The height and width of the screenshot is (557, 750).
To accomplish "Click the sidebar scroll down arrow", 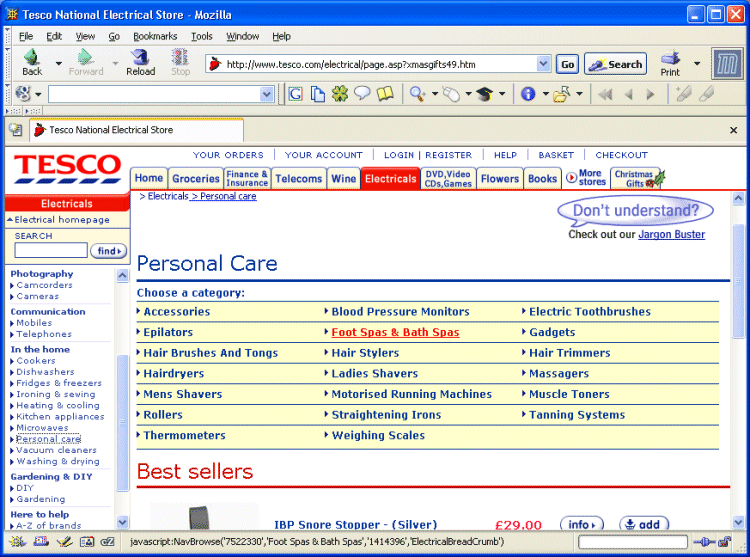I will [x=122, y=522].
